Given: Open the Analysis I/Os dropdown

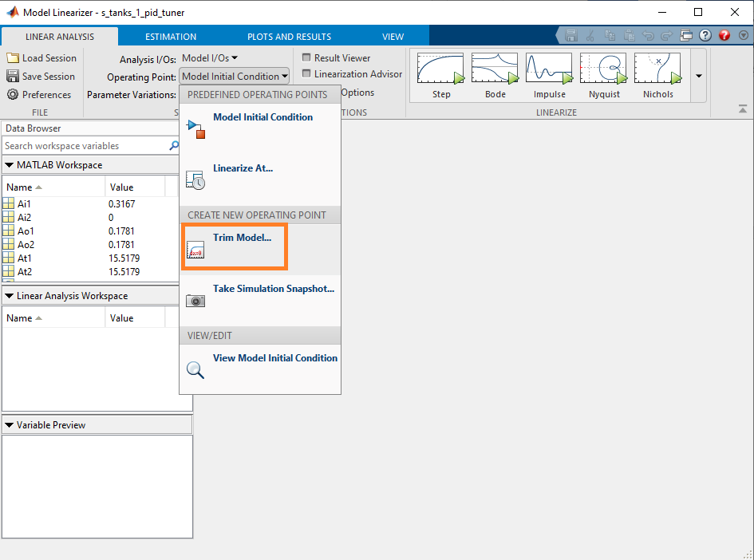Looking at the screenshot, I should tap(210, 58).
